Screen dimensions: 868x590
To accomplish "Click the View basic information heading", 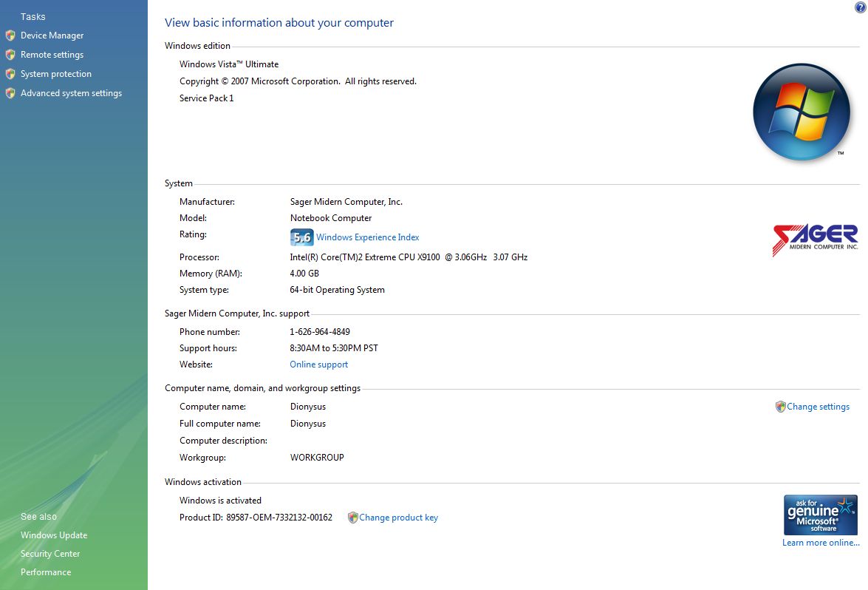I will coord(279,23).
